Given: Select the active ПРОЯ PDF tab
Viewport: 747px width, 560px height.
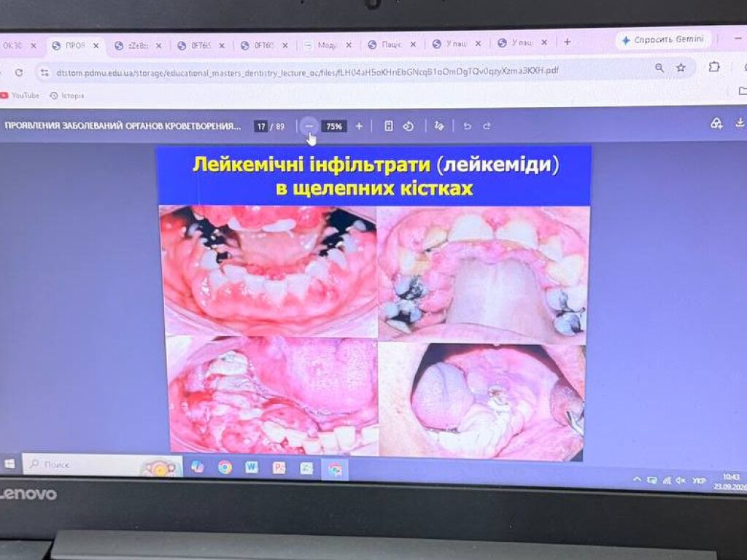Looking at the screenshot, I should (x=75, y=46).
